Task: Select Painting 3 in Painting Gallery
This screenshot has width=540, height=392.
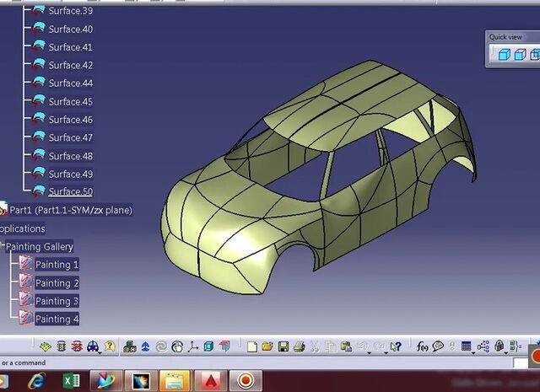Action: tap(57, 301)
